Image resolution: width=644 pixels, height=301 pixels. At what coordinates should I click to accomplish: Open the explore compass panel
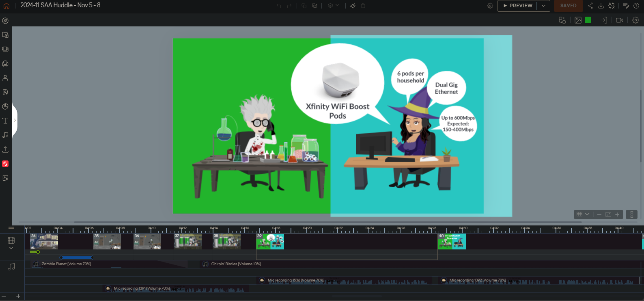click(5, 21)
